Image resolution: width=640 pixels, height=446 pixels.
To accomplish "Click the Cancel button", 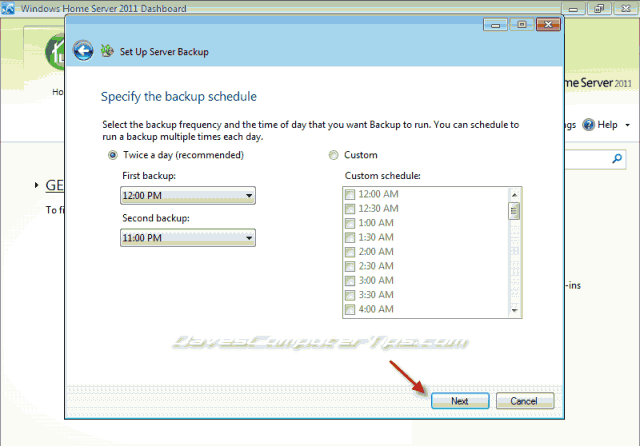I will coord(525,401).
